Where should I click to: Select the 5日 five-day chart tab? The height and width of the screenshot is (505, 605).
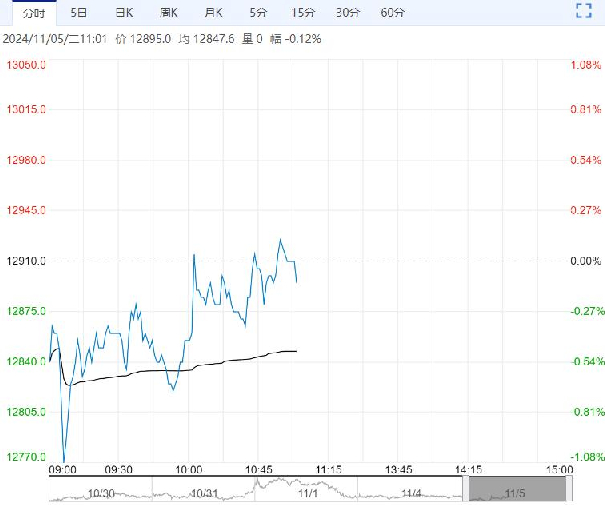pyautogui.click(x=78, y=13)
